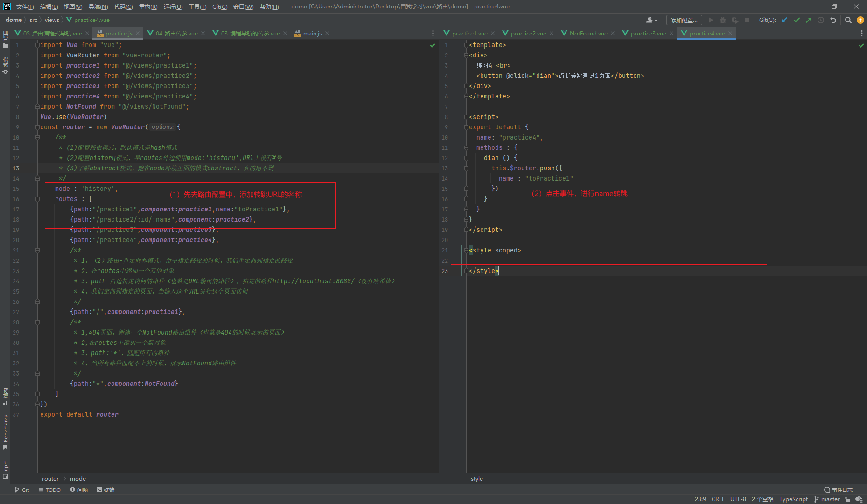Viewport: 867px width, 504px height.
Task: Toggle tool window bars icon at bottom-left
Action: (x=6, y=499)
